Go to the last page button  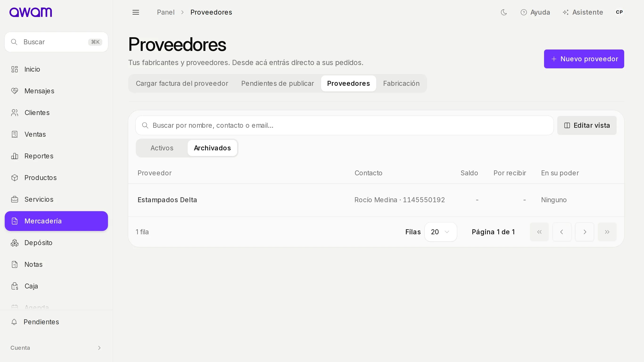tap(607, 232)
